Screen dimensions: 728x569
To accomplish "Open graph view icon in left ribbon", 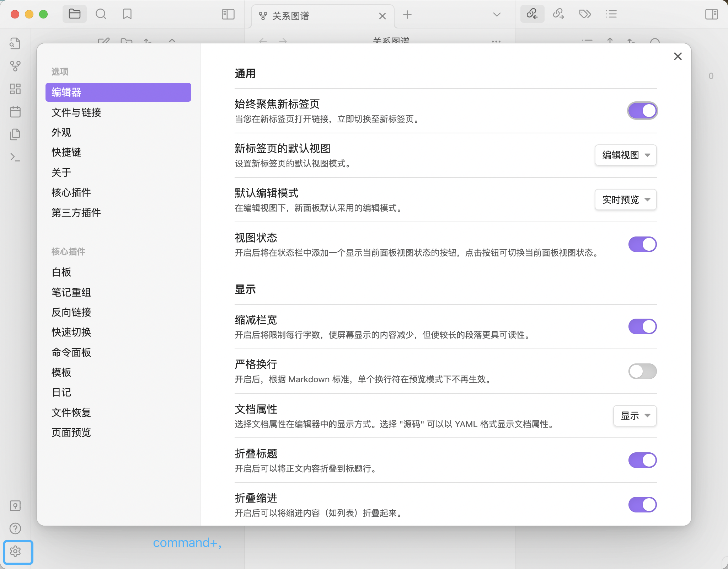I will pos(15,66).
